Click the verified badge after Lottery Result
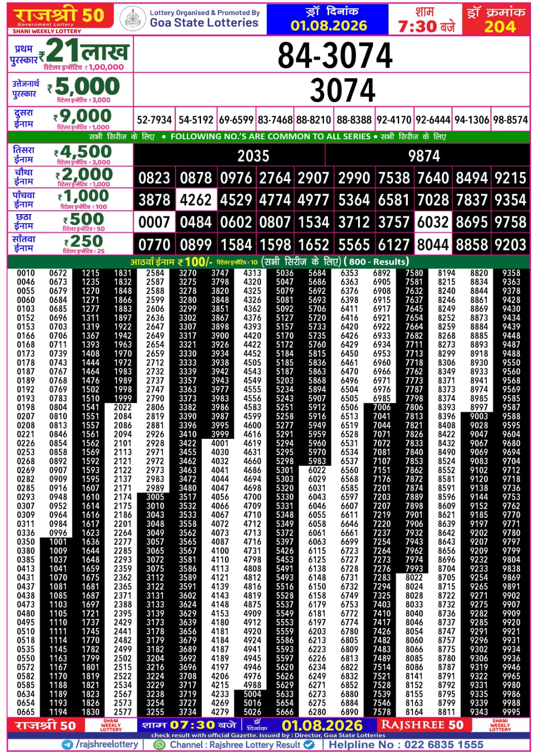 tap(309, 745)
